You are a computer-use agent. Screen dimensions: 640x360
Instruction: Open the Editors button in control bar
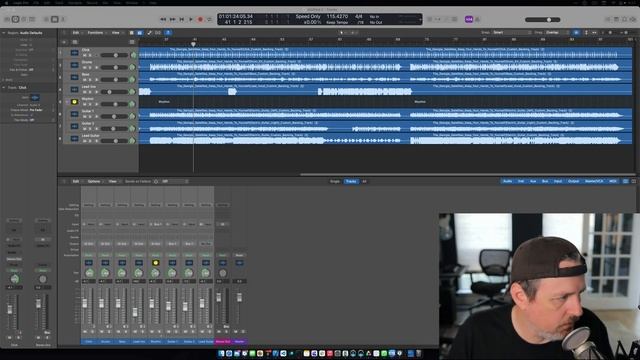point(63,19)
